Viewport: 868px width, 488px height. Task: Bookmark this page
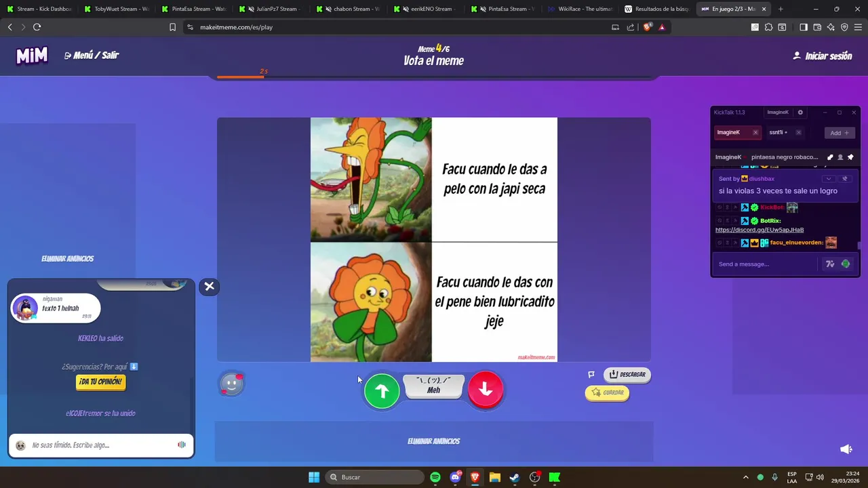[172, 27]
